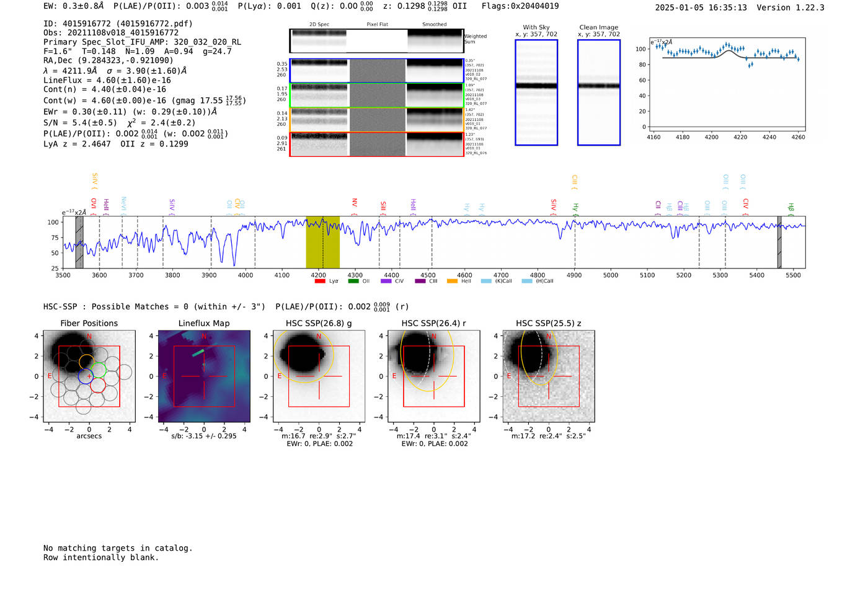Screen dimensions: 868x591
Task: Open the Fiber Positions cutout
Action: point(89,376)
